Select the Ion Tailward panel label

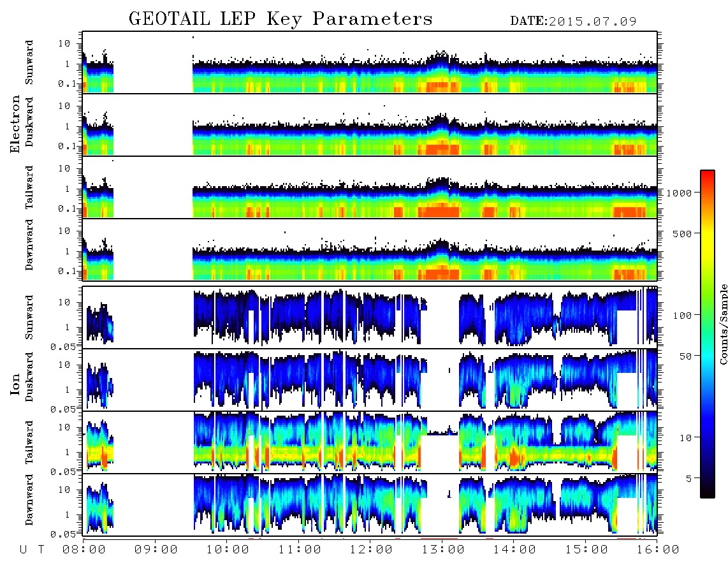tap(29, 442)
